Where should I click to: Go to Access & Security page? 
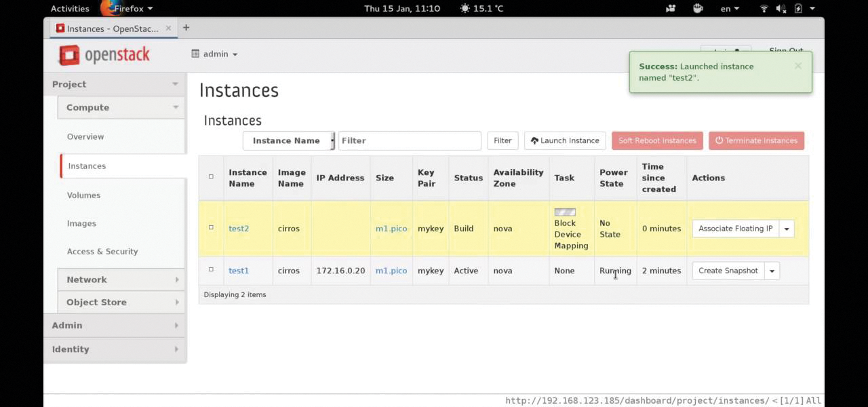click(102, 252)
